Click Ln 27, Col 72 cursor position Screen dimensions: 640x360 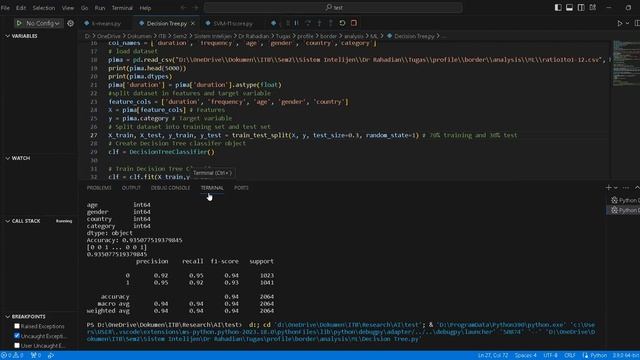493,355
